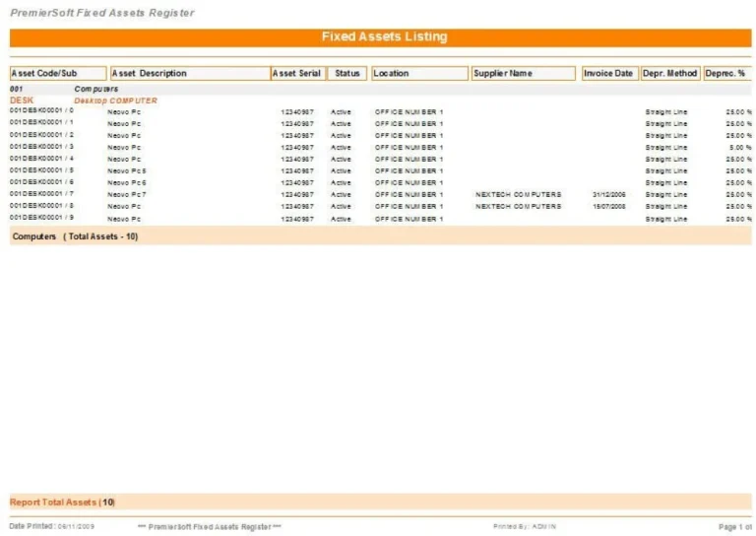Click the DESK sub-category code
This screenshot has width=756, height=536.
pos(22,100)
